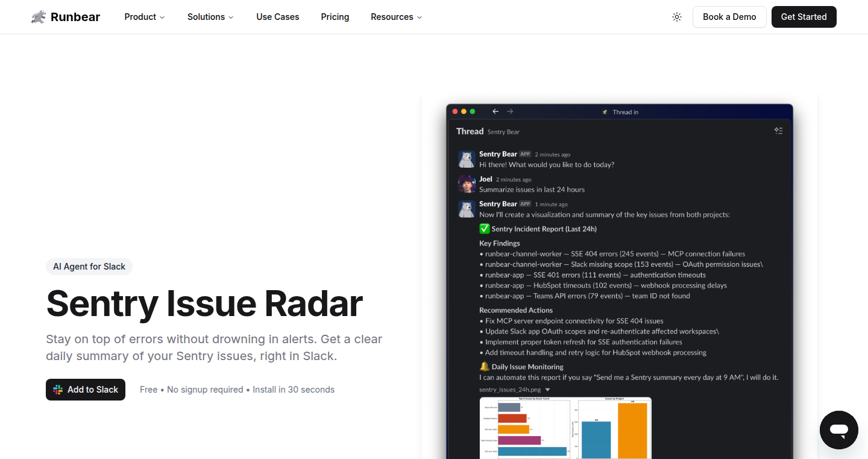Click 'Summarize issues in last 24 hours' message
This screenshot has height=459, width=868.
point(532,189)
